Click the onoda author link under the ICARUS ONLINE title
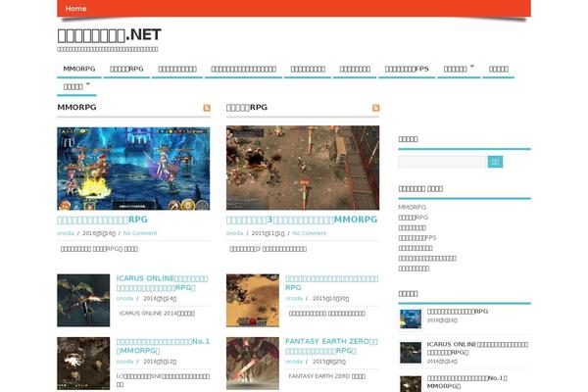The width and height of the screenshot is (588, 392). [124, 299]
